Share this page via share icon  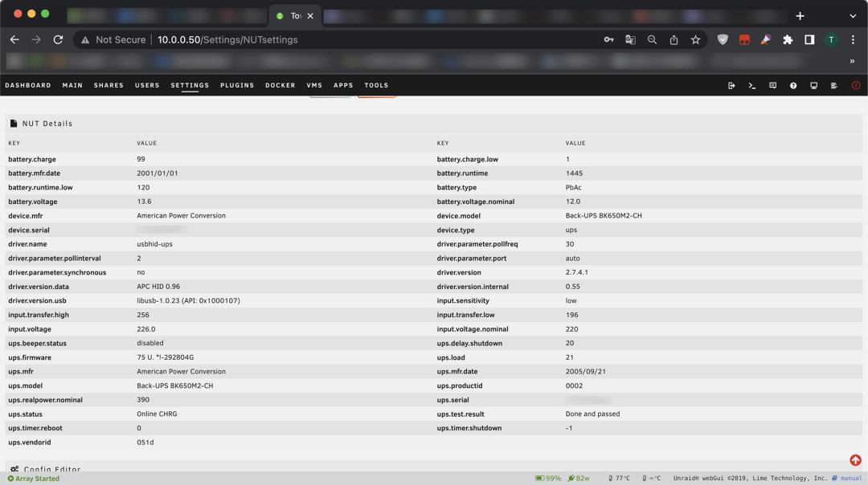(674, 40)
